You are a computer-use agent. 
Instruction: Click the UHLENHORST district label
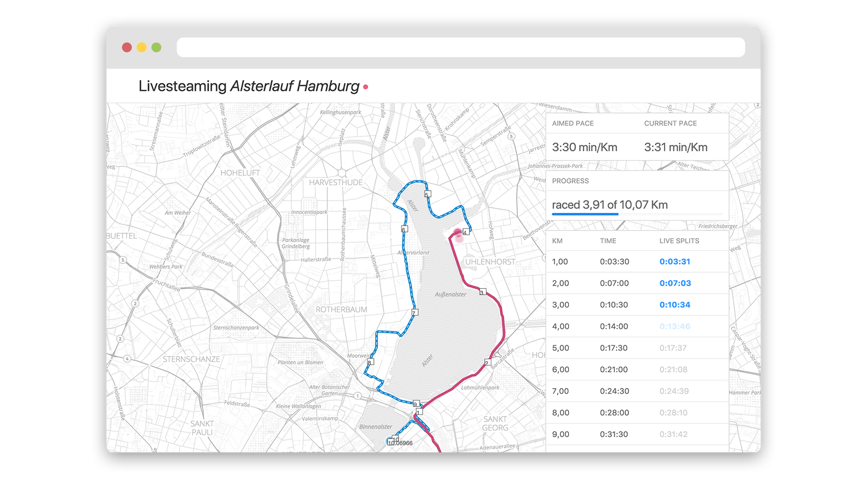pos(490,261)
